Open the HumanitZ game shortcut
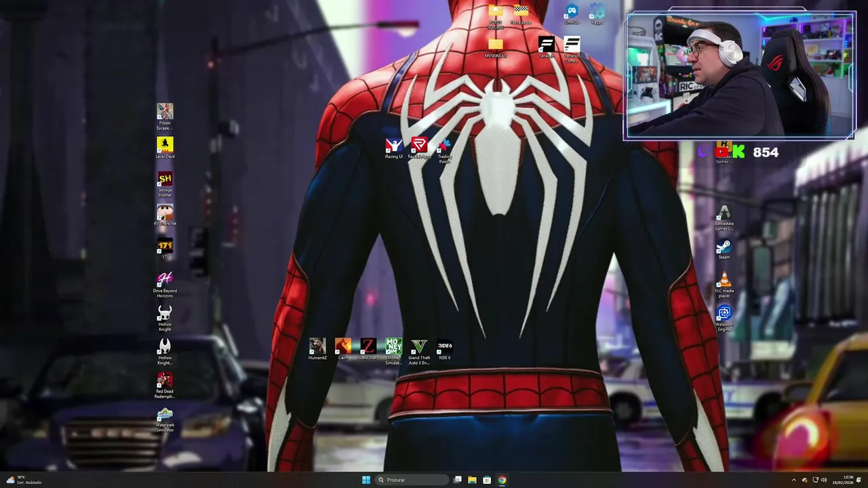 [317, 349]
